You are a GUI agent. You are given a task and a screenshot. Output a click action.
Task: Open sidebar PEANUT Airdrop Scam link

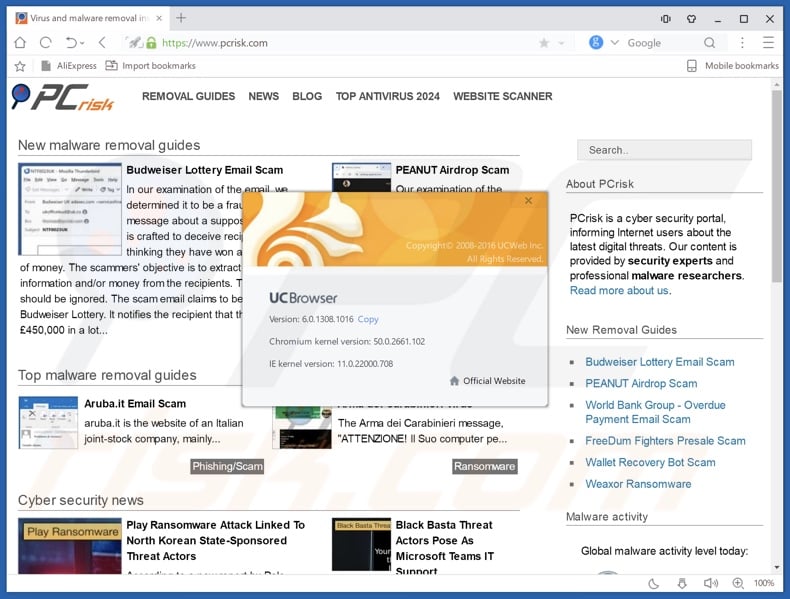[641, 384]
